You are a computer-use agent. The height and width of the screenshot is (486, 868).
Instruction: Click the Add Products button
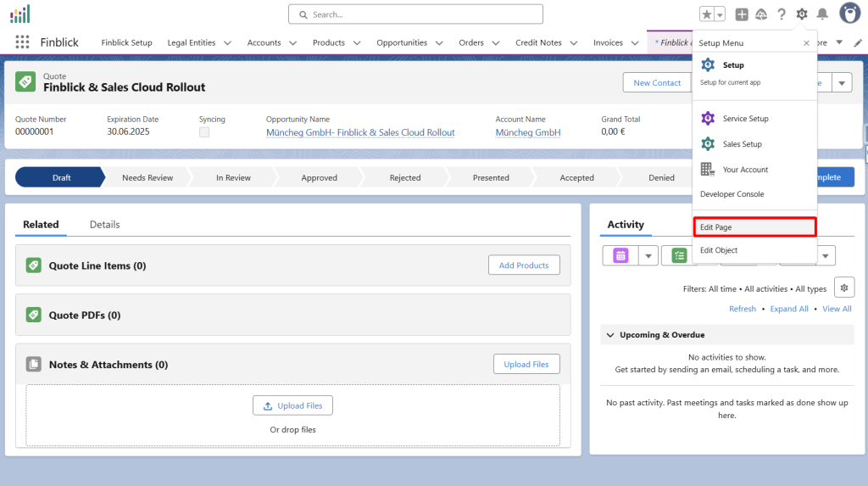pyautogui.click(x=524, y=265)
